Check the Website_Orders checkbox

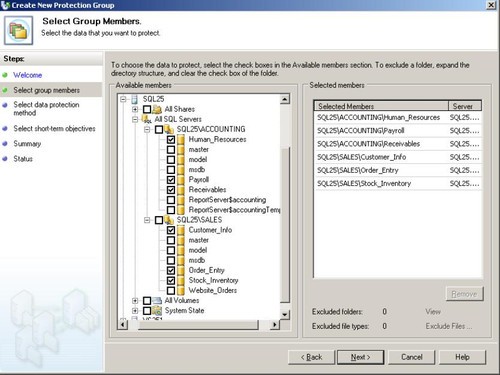(x=171, y=290)
